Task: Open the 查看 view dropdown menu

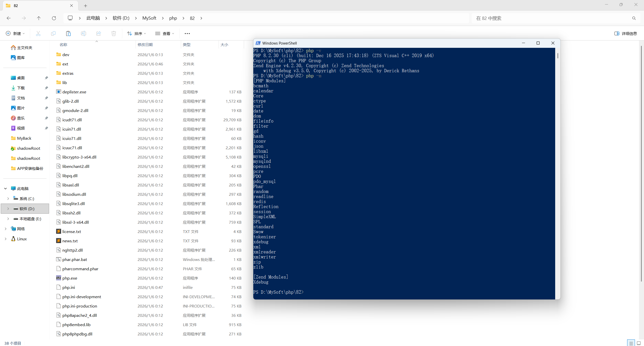Action: click(x=165, y=33)
